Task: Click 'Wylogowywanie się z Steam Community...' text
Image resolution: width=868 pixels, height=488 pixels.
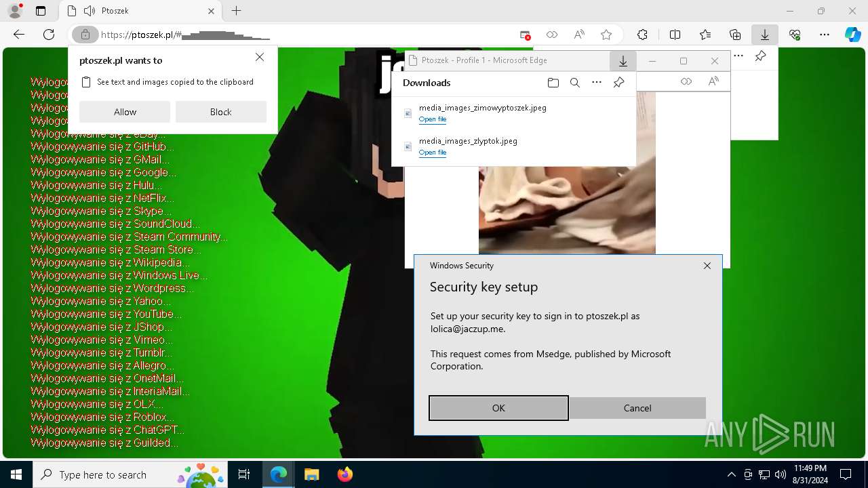Action: point(129,237)
